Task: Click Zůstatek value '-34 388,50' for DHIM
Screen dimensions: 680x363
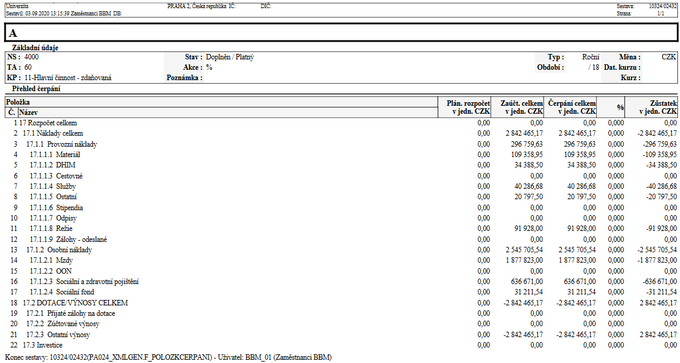Action: tap(661, 165)
